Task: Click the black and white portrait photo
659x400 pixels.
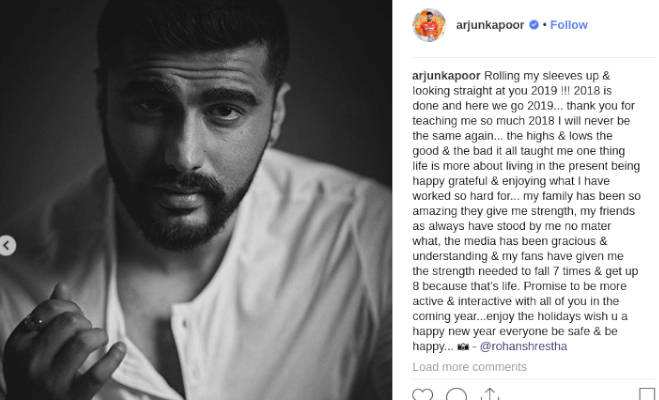Action: [196, 200]
